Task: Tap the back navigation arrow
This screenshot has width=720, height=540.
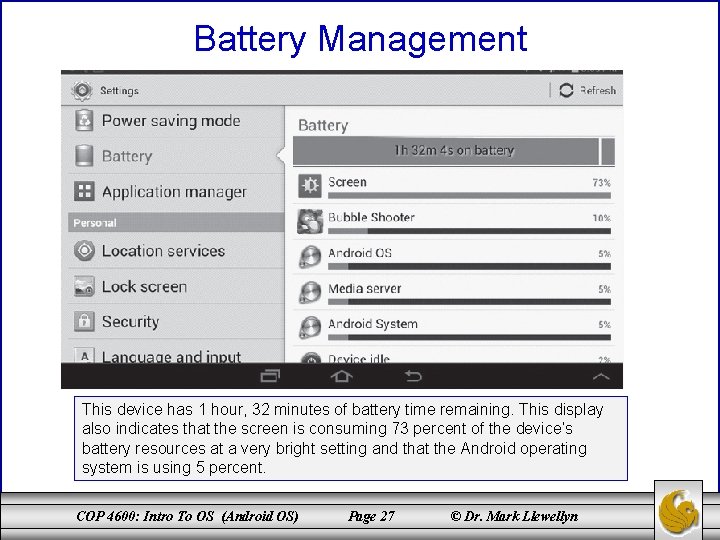Action: [413, 377]
